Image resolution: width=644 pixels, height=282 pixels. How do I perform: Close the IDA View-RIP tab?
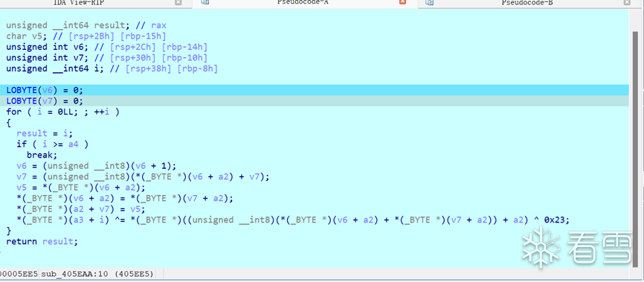(178, 2)
